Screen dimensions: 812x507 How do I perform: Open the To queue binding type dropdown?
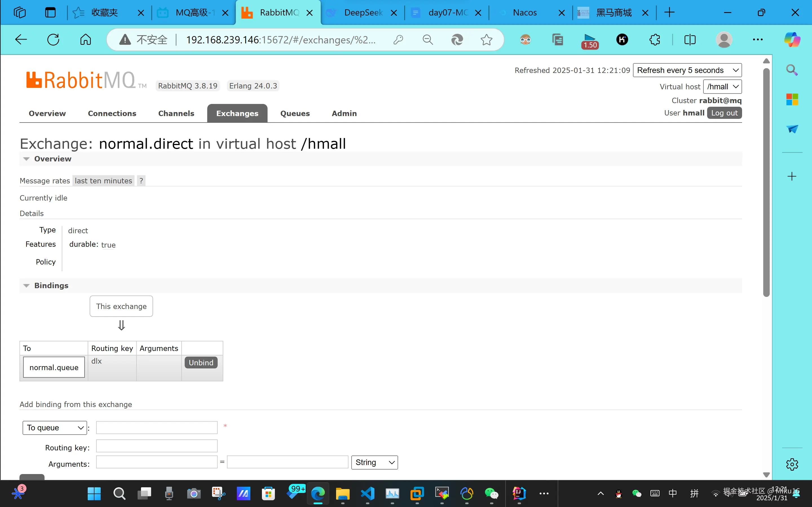[55, 428]
